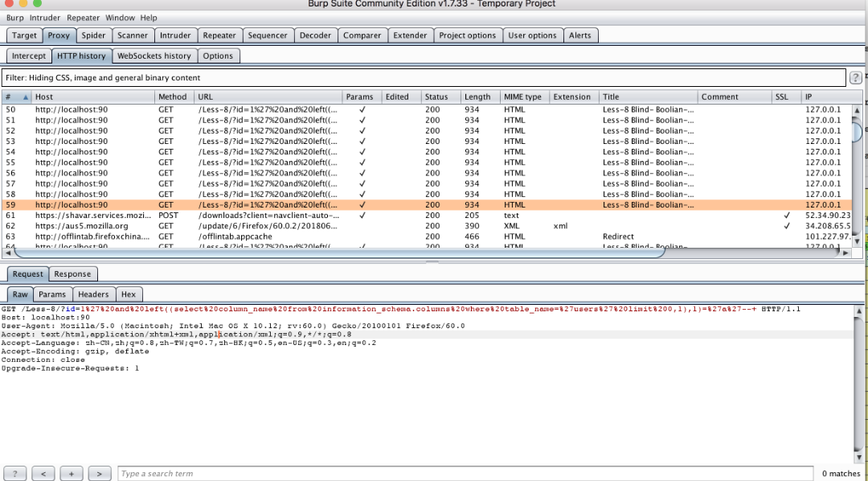
Task: Open search help question mark button
Action: (14, 473)
